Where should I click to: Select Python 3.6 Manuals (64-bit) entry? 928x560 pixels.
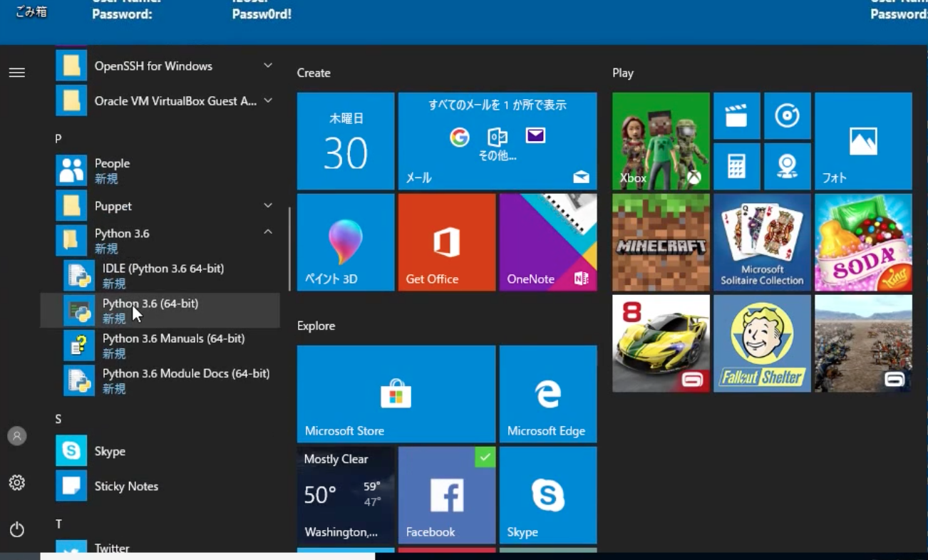pos(173,346)
